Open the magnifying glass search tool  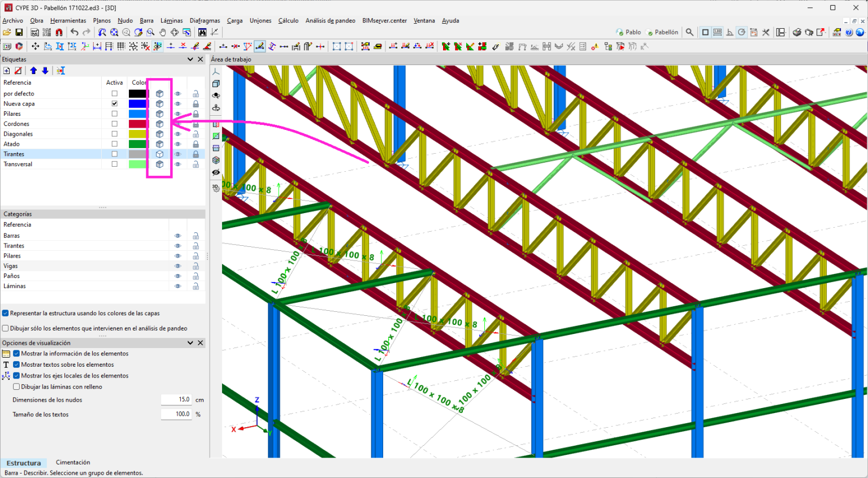tap(689, 32)
